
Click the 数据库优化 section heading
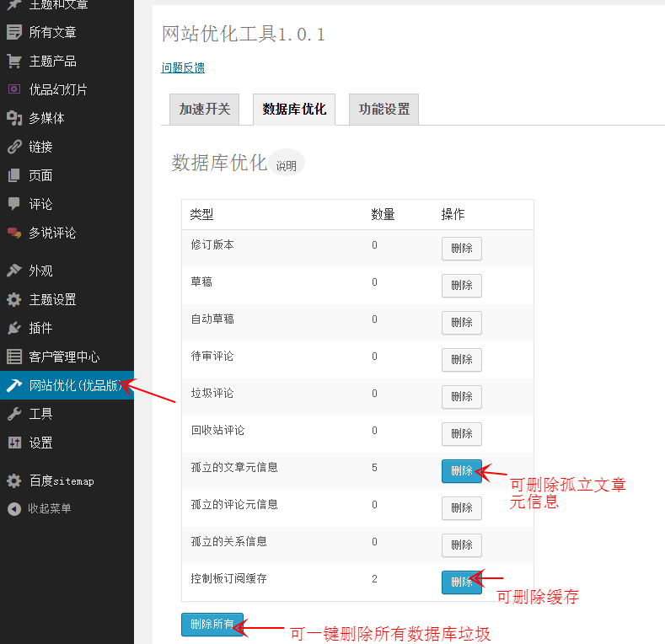coord(219,163)
